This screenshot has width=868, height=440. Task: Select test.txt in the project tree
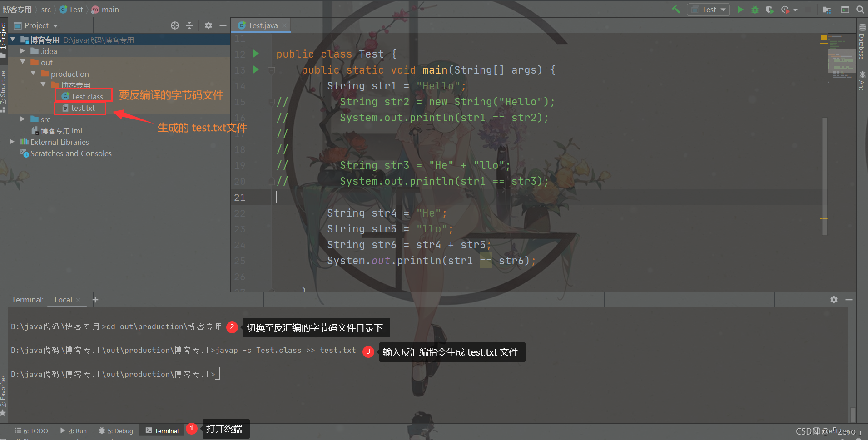coord(79,108)
